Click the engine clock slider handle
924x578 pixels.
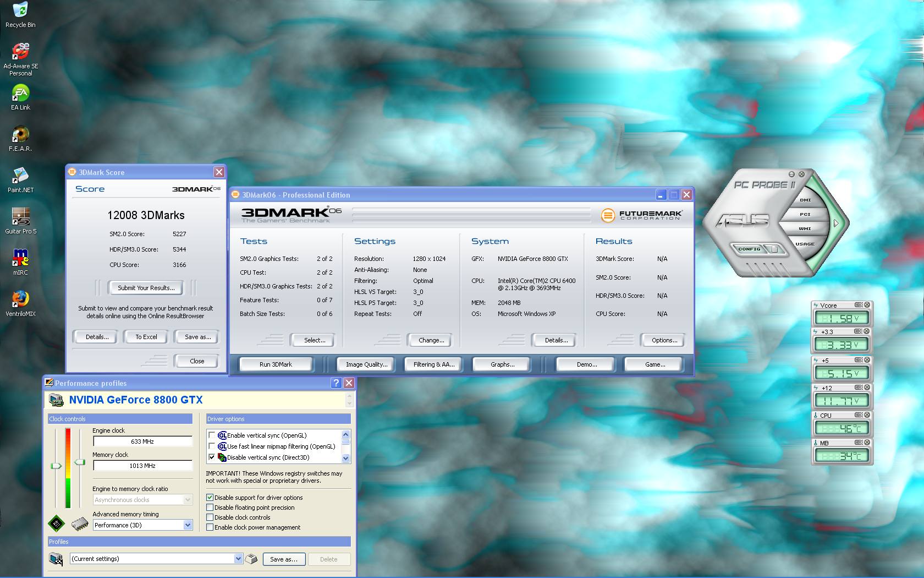point(56,466)
